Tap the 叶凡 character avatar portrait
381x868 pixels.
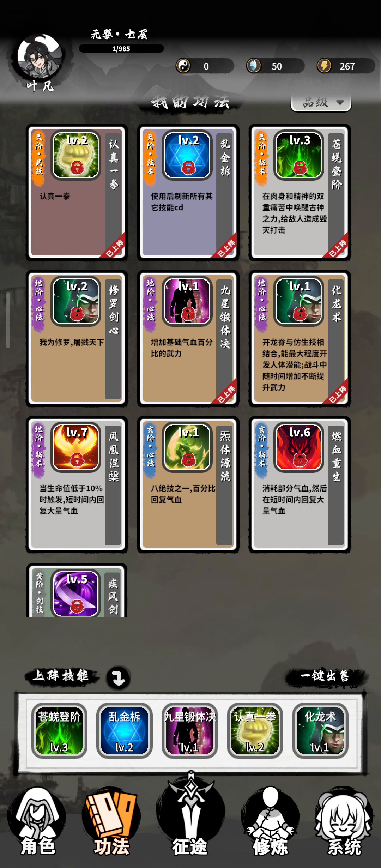(x=40, y=56)
